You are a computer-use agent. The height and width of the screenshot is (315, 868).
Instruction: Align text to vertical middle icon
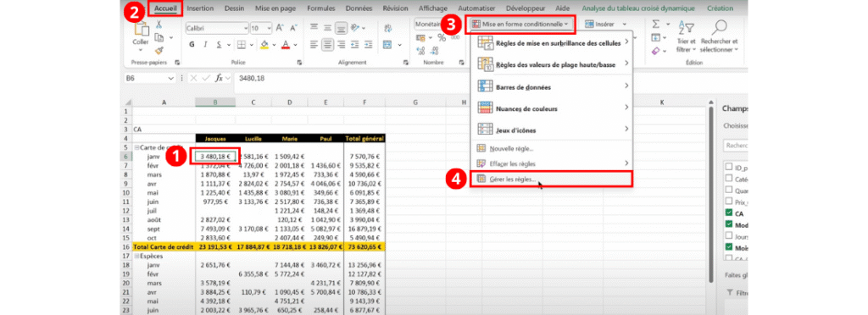click(328, 27)
